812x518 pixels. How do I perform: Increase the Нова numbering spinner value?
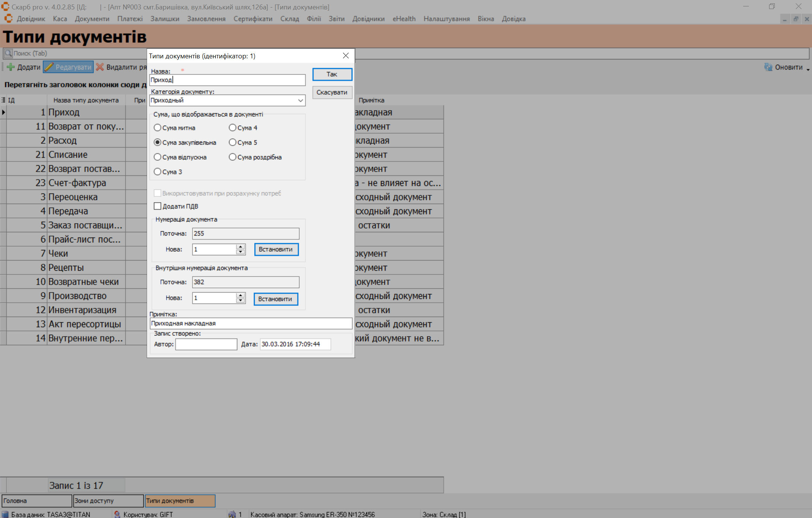240,247
